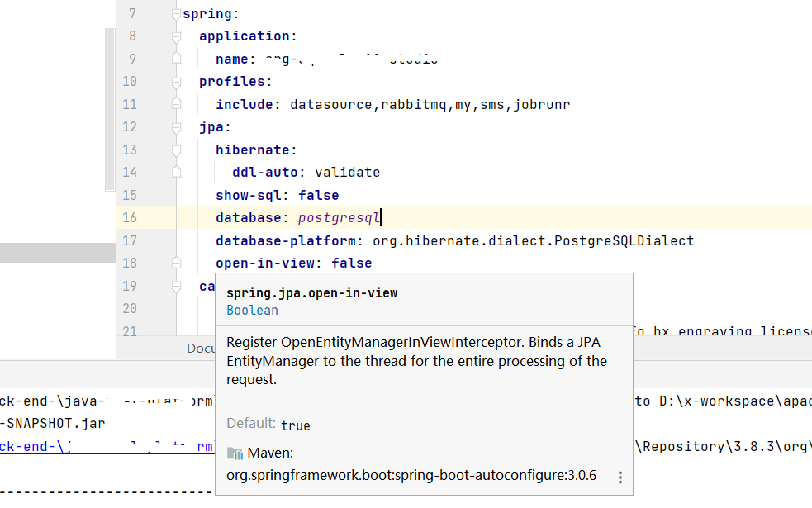Click the left panel vertical scrollbar
Image resolution: width=812 pixels, height=508 pixels.
(110, 107)
